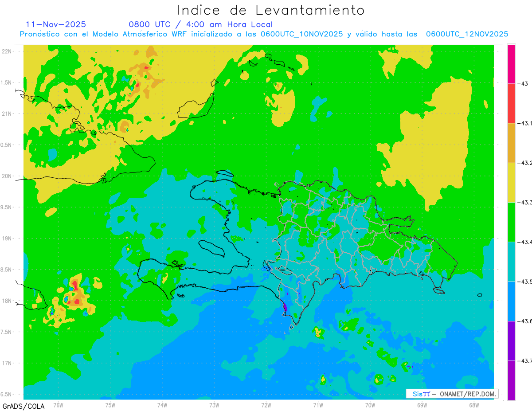Click the "-43.1" color bar value
The width and height of the screenshot is (532, 411).
[x=525, y=123]
